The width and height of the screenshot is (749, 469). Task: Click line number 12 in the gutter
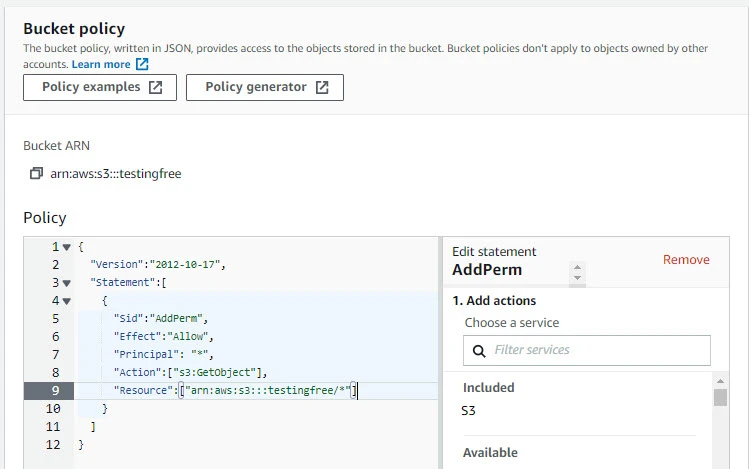pos(53,445)
